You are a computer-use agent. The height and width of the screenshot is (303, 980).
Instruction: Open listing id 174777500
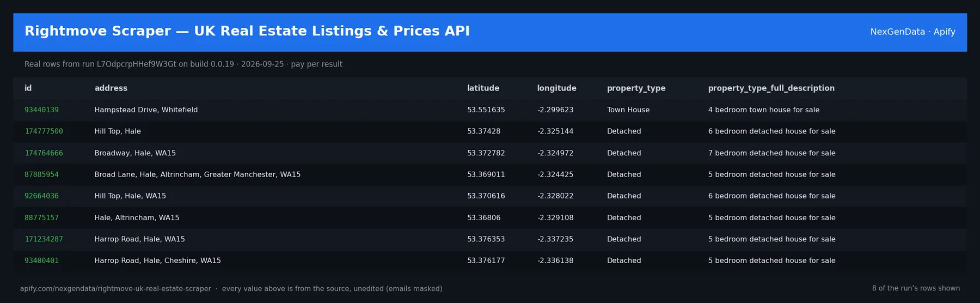coord(44,131)
